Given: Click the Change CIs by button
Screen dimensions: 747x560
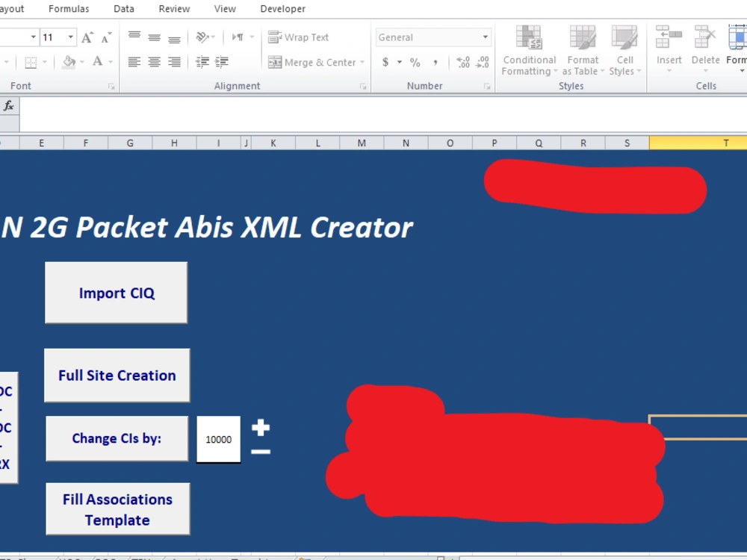Looking at the screenshot, I should [x=117, y=438].
